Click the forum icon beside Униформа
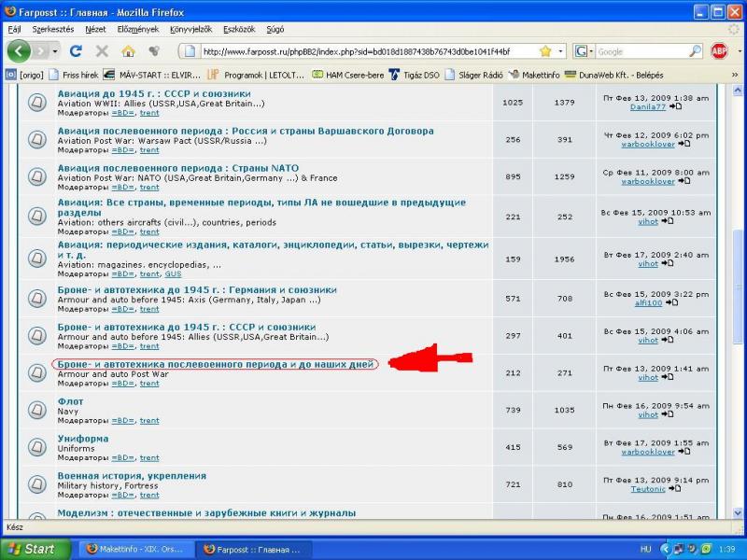The width and height of the screenshot is (747, 560). pos(36,447)
